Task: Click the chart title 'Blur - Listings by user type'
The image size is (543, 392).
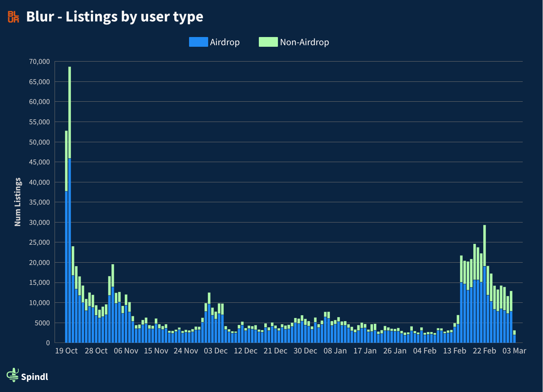Action: click(x=115, y=16)
